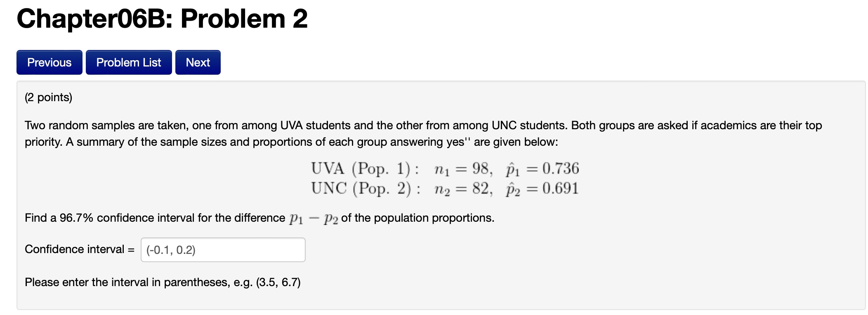Click the p1 minus p2 math expression
Viewport: 868px width, 315px height.
click(x=314, y=218)
